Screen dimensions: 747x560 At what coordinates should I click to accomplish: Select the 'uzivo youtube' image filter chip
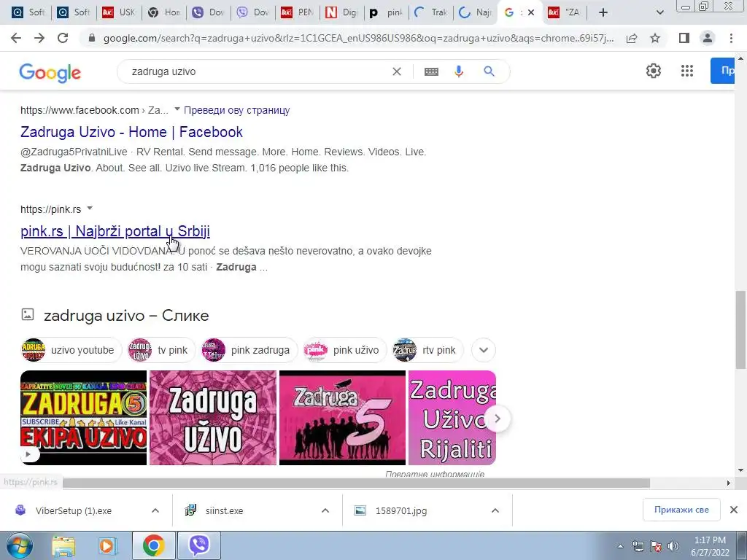[71, 350]
